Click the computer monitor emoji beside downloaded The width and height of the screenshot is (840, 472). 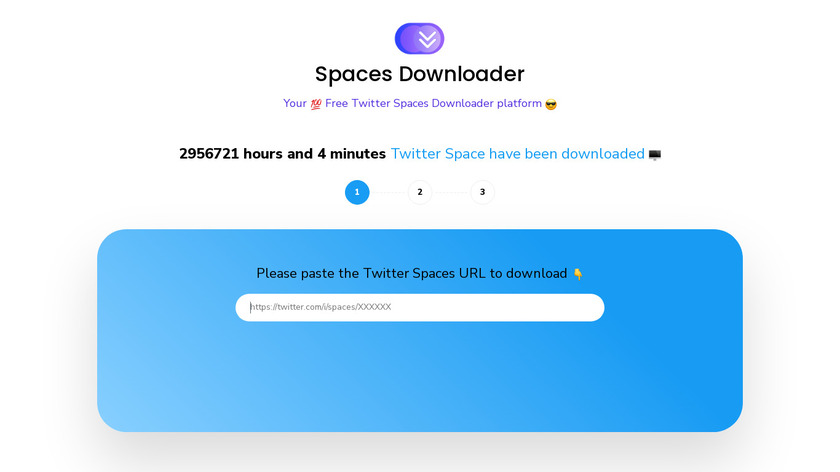[x=655, y=155]
